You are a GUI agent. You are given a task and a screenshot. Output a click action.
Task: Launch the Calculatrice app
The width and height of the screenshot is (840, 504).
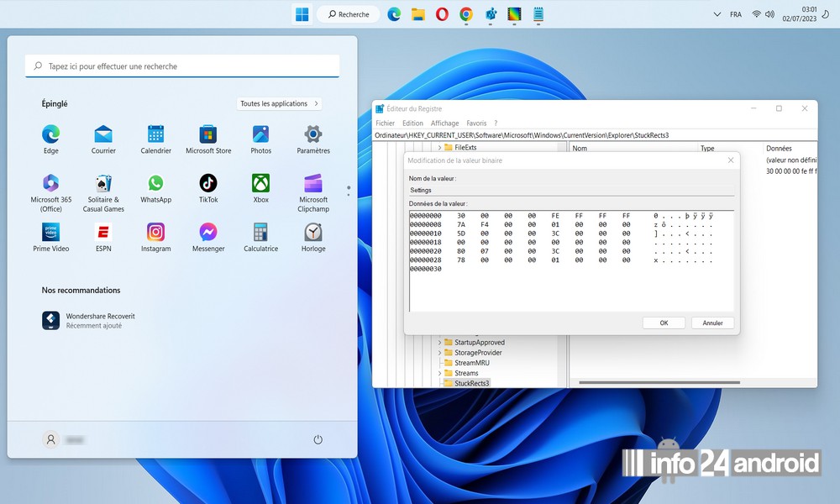pyautogui.click(x=260, y=232)
